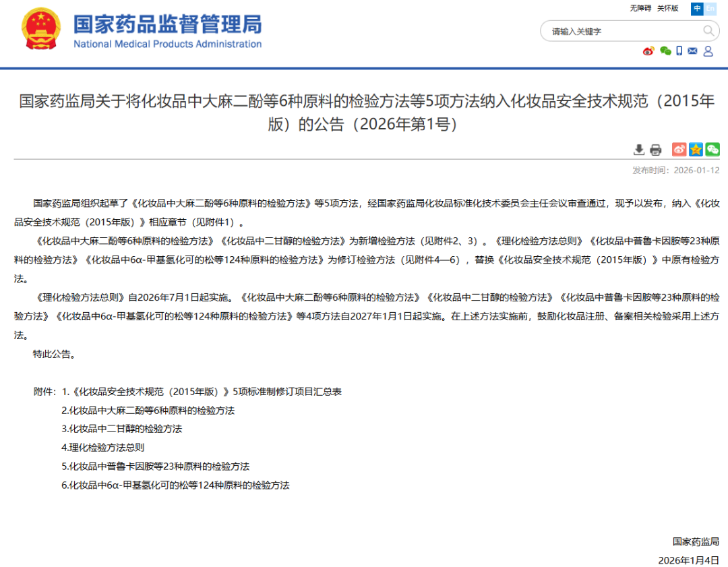Screen dimensions: 728x567
Task: Share the article to Qzone
Action: 695,150
